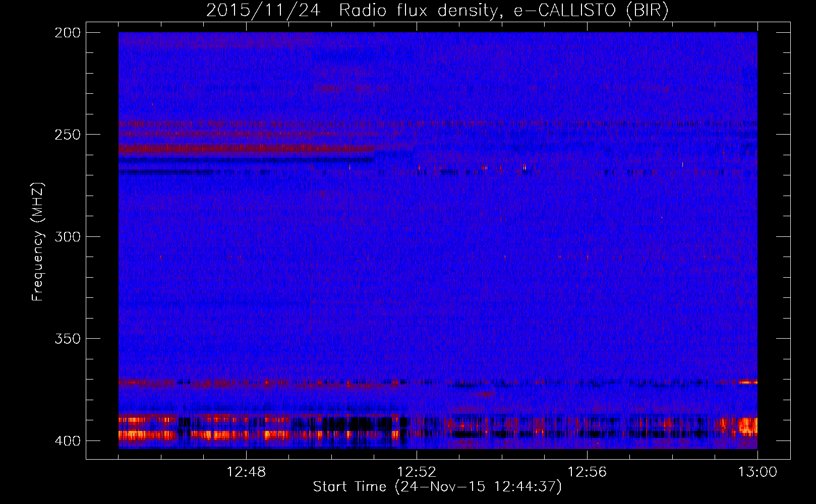Click the 12:56 time tick label

click(x=587, y=472)
